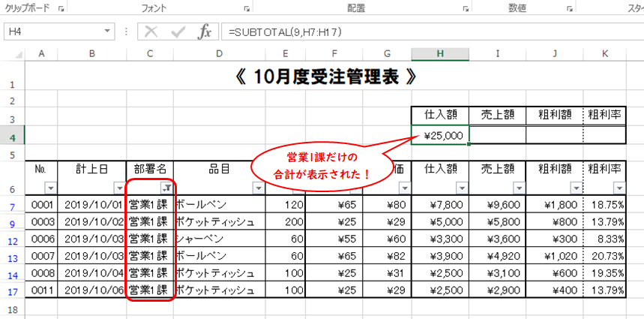The height and width of the screenshot is (319, 644).
Task: Click the formula bar Enter checkmark icon
Action: (x=178, y=32)
